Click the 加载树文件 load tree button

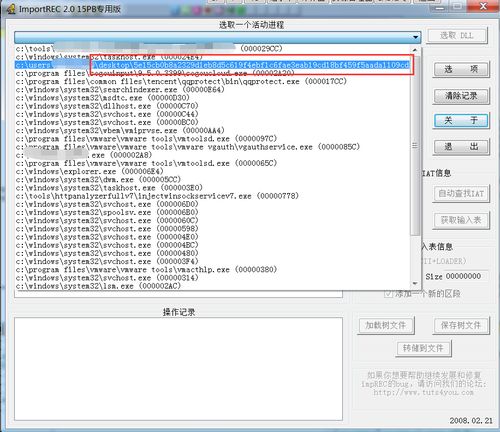click(386, 326)
